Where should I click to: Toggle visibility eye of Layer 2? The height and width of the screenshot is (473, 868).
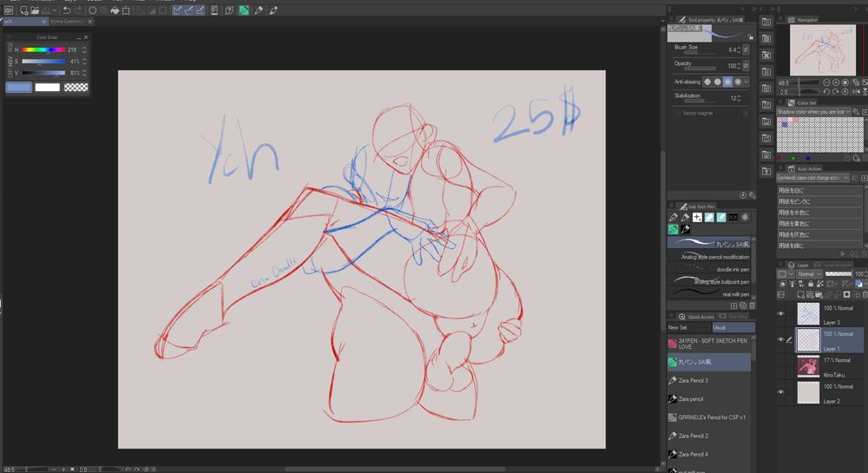pyautogui.click(x=781, y=391)
